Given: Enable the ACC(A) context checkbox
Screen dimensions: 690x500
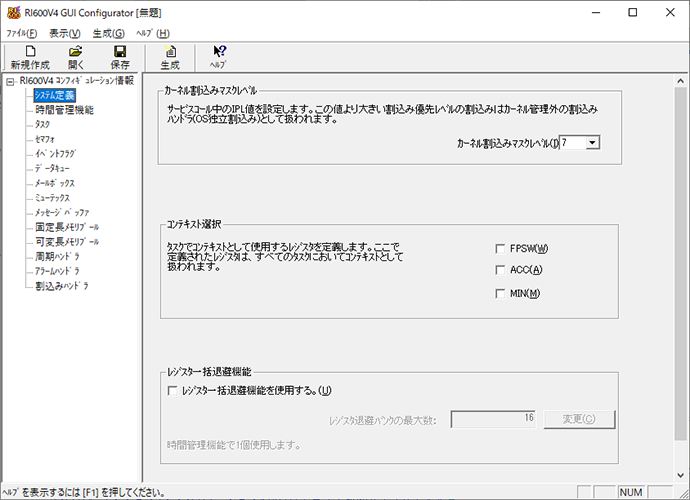Looking at the screenshot, I should click(500, 270).
